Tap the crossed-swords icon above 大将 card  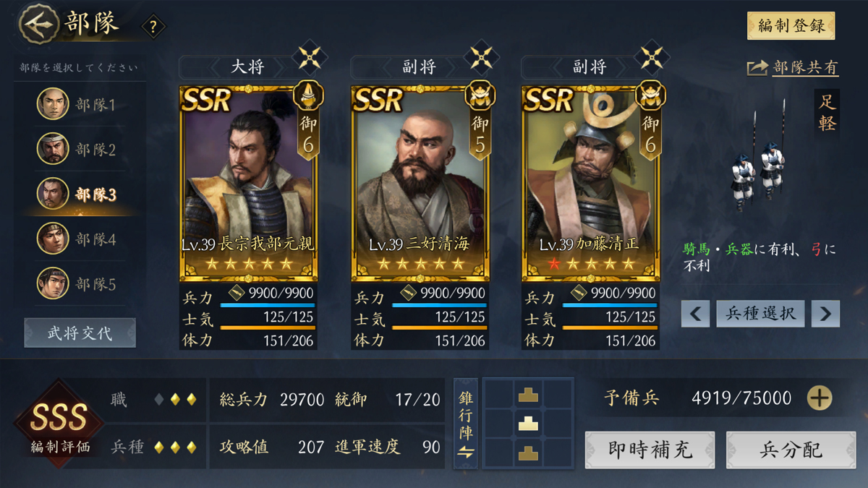tap(310, 56)
